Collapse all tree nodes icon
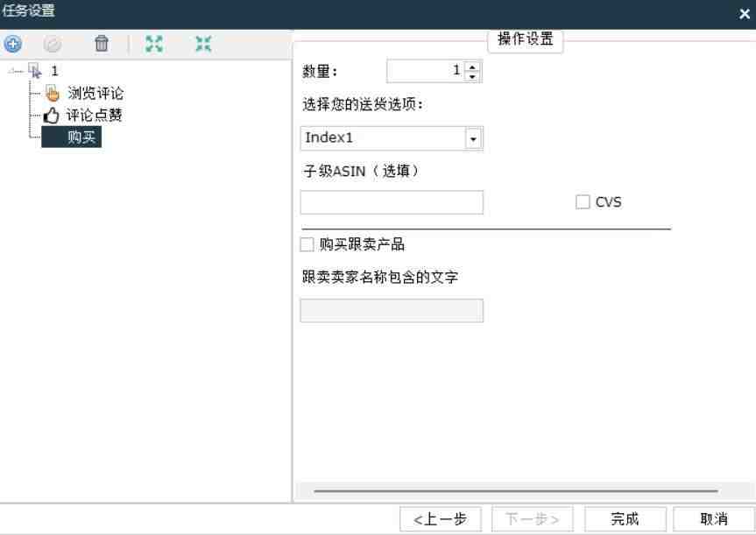 click(x=203, y=44)
